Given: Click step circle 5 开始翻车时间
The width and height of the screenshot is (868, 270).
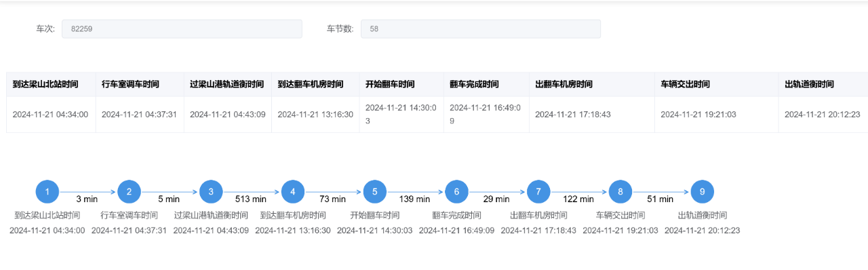Looking at the screenshot, I should [x=375, y=192].
